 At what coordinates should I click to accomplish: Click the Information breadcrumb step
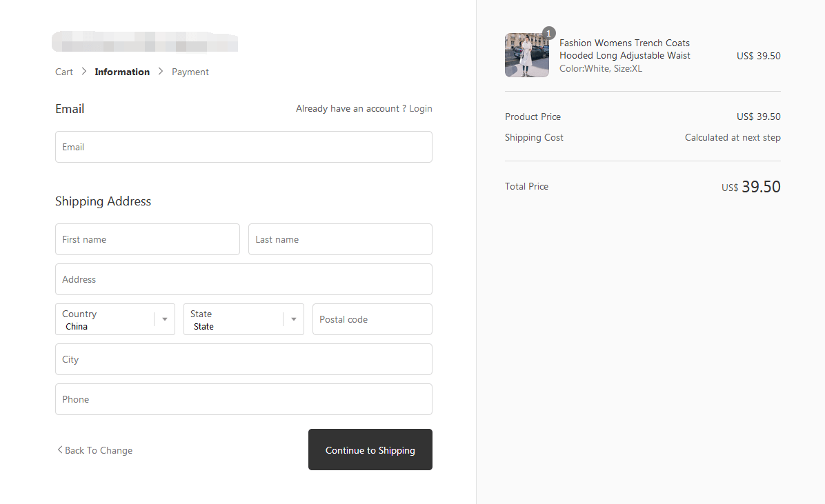(x=122, y=72)
